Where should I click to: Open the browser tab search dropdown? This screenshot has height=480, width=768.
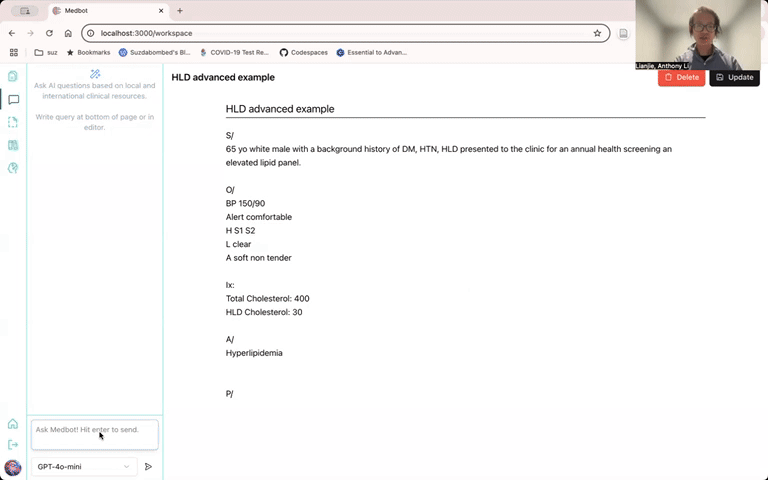point(24,11)
